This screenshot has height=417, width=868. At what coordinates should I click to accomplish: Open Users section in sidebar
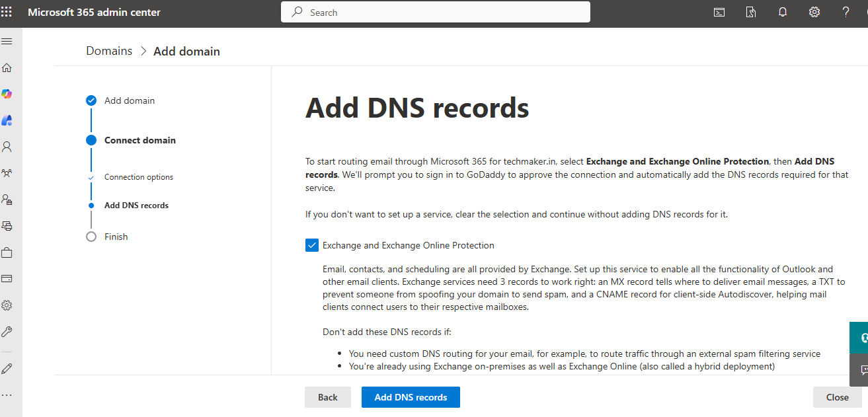click(7, 147)
